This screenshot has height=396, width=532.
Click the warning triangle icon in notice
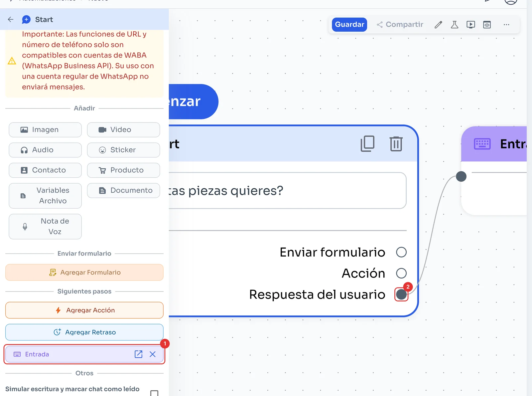tap(12, 61)
